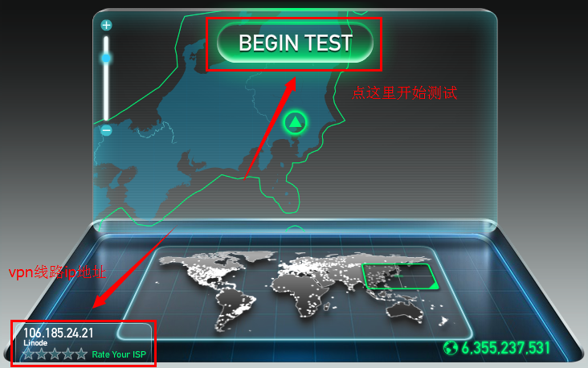Click the Linode ISP name label
The width and height of the screenshot is (588, 368).
[35, 343]
